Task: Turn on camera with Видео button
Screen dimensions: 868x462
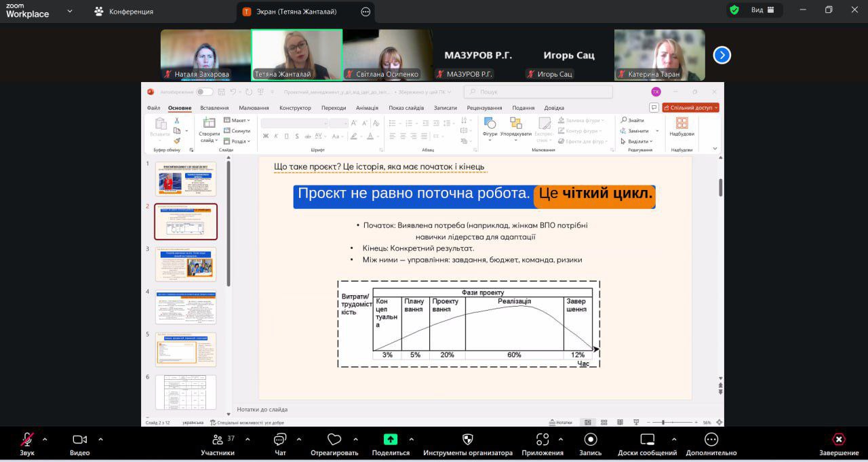Action: (x=79, y=440)
